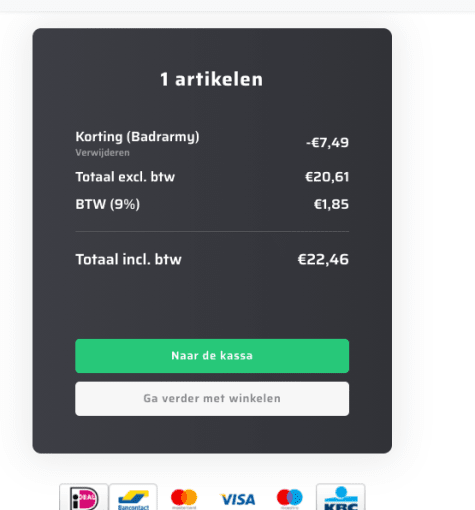Choose the Bancontact payment logo

click(133, 498)
